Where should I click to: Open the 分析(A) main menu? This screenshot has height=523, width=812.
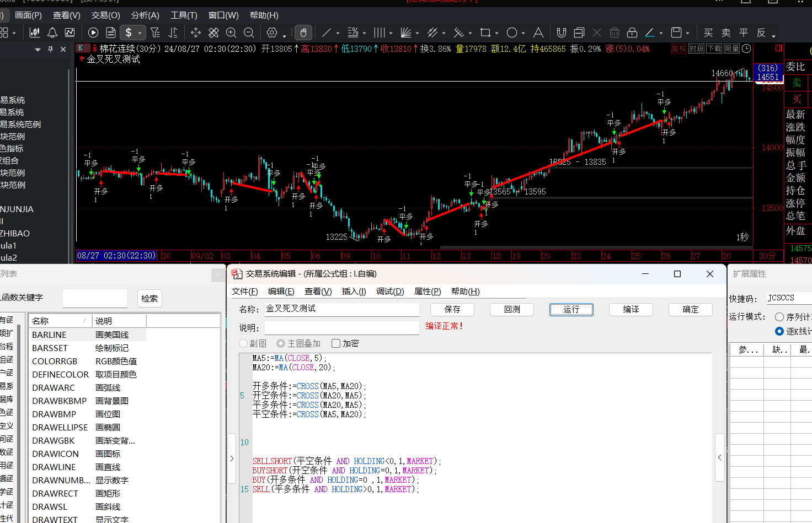point(145,15)
